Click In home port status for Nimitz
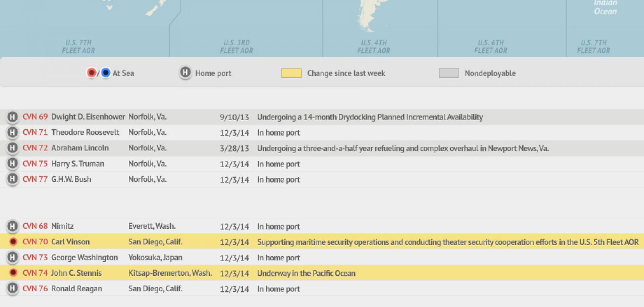 coord(278,226)
